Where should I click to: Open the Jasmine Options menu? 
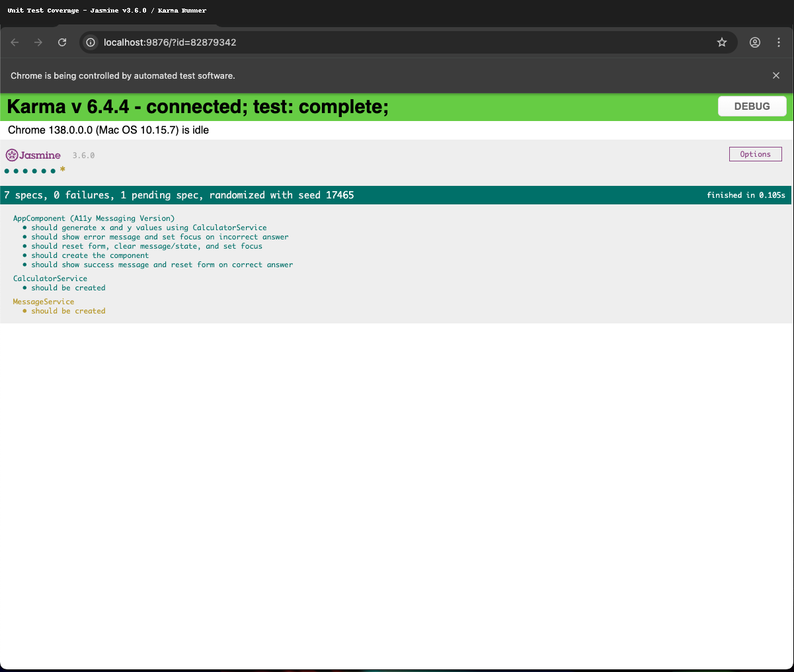pos(755,154)
